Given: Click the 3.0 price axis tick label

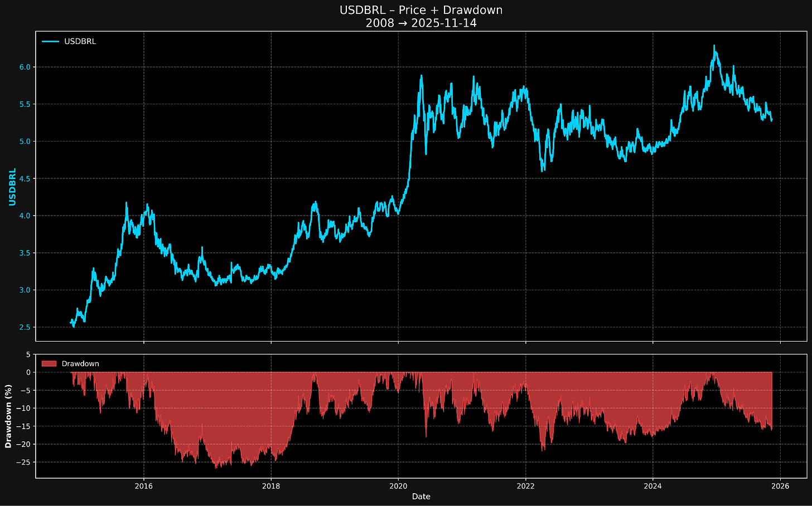Looking at the screenshot, I should [26, 290].
